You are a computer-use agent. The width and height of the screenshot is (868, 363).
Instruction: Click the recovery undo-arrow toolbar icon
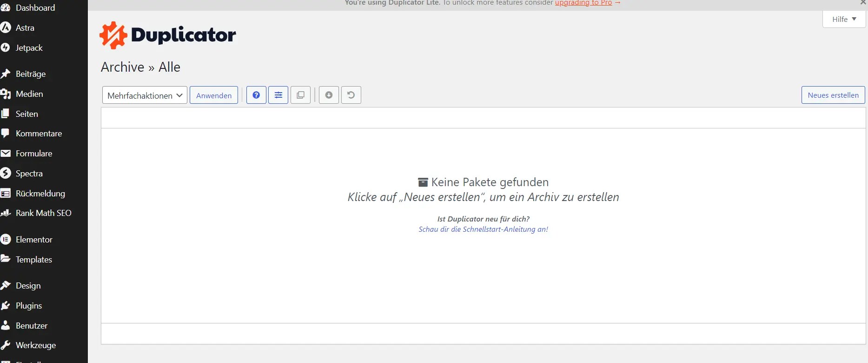(x=351, y=95)
